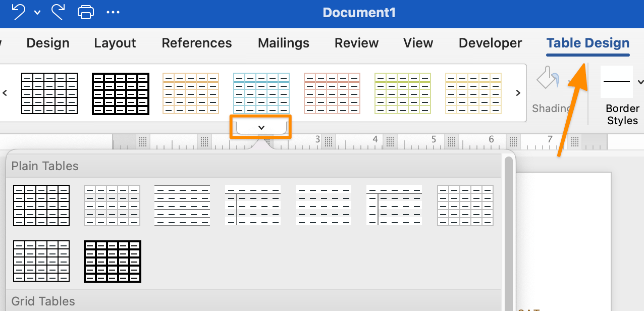The height and width of the screenshot is (311, 644).
Task: Select the Developer tab
Action: 490,43
